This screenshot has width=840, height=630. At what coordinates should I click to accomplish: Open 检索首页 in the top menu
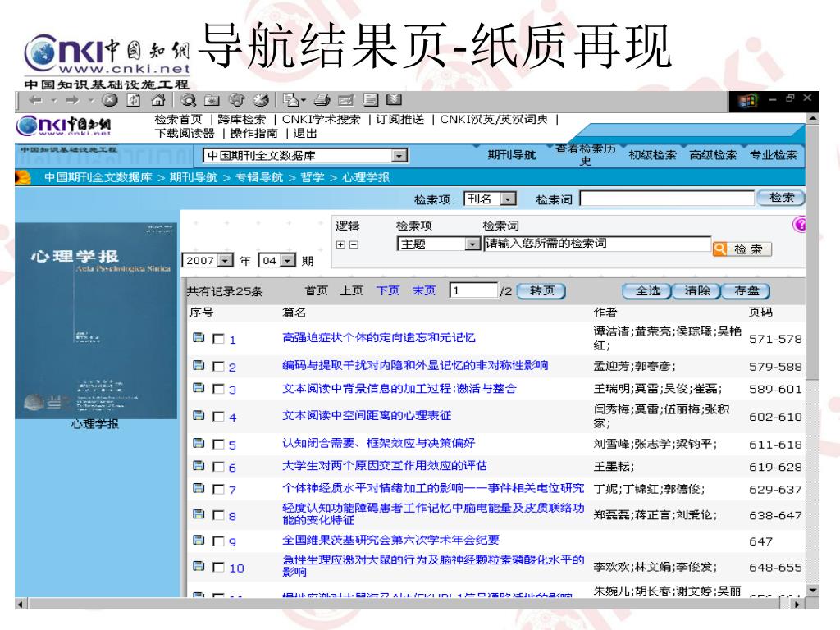click(x=178, y=120)
